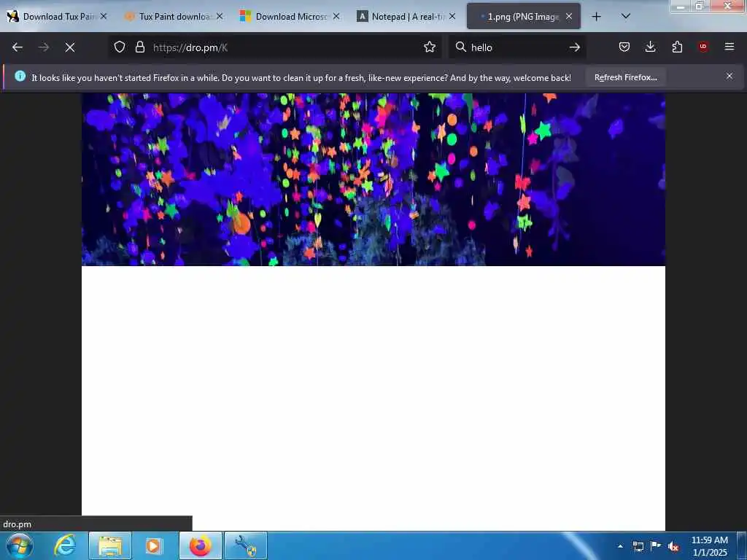The height and width of the screenshot is (560, 747).
Task: Open Windows Explorer from taskbar
Action: tap(110, 545)
